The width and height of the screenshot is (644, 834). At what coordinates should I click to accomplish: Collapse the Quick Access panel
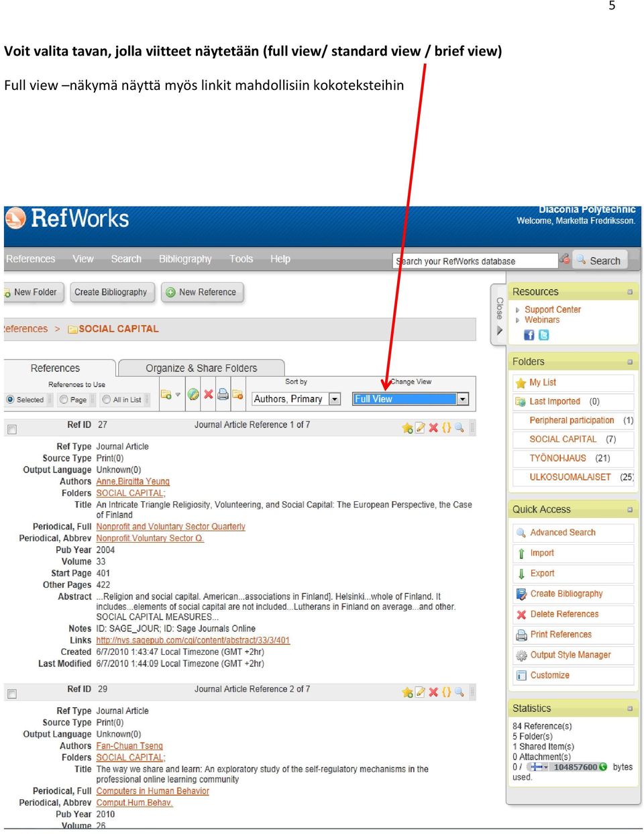630,510
